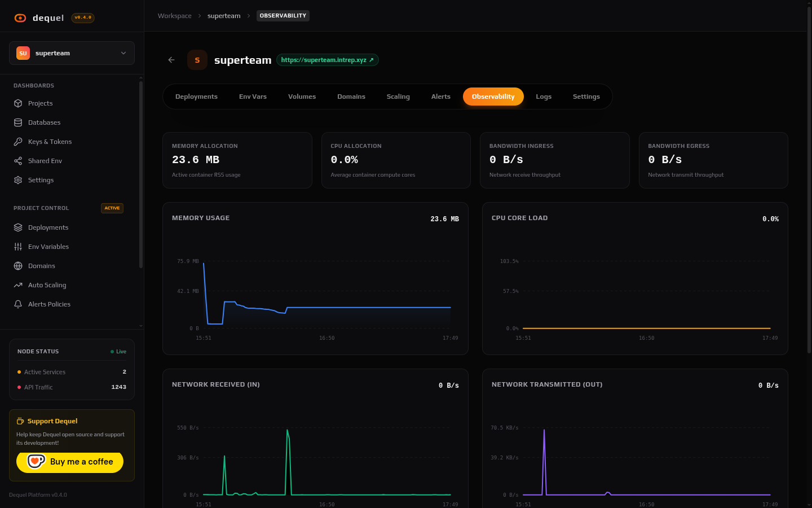812x508 pixels.
Task: Open the superteam.intrep.xyz link
Action: point(328,60)
